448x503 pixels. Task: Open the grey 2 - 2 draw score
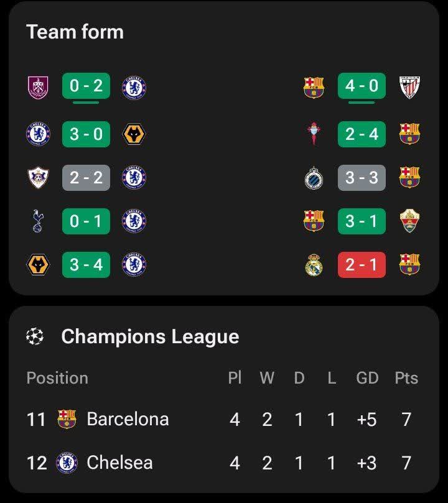point(86,178)
